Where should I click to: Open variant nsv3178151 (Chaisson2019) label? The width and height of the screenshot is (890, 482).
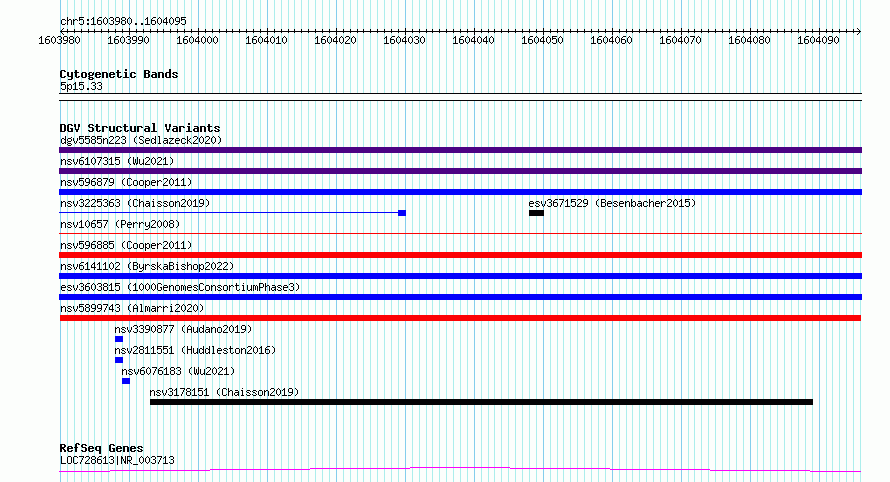pos(224,392)
